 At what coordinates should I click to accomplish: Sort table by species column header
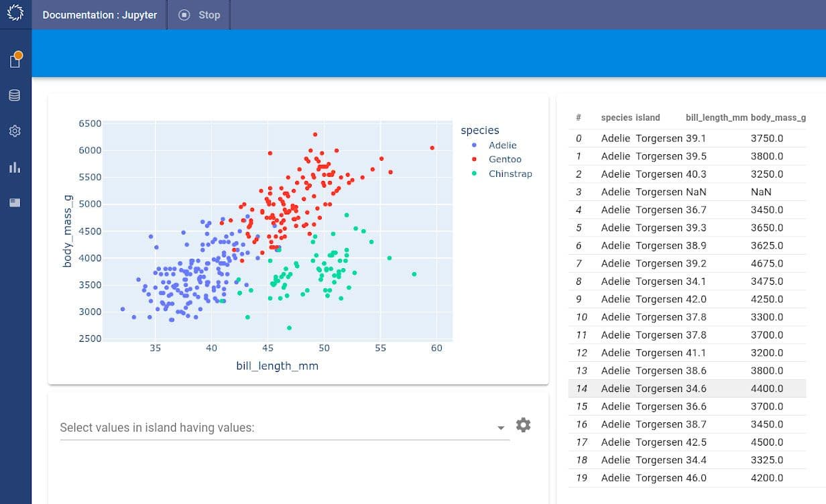pos(616,118)
